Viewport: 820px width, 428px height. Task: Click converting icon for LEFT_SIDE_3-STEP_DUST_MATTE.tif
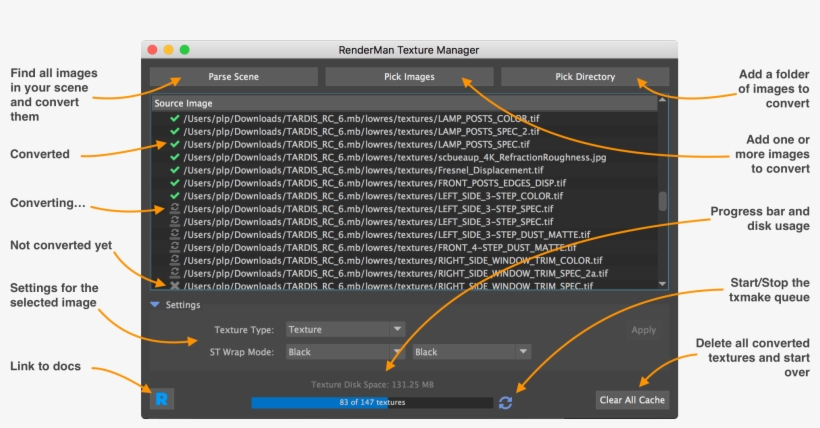click(175, 234)
